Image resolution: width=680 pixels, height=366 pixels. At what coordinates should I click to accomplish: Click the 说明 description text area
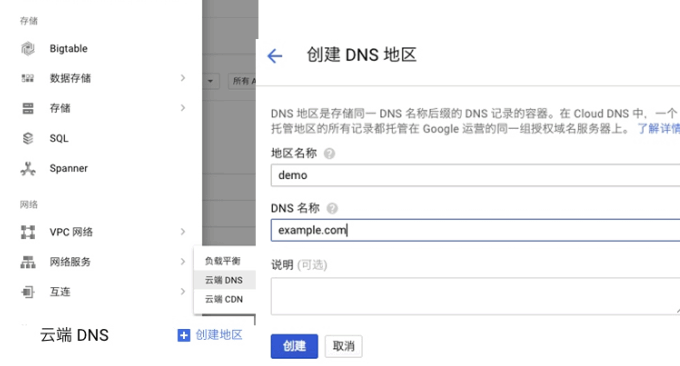475,296
